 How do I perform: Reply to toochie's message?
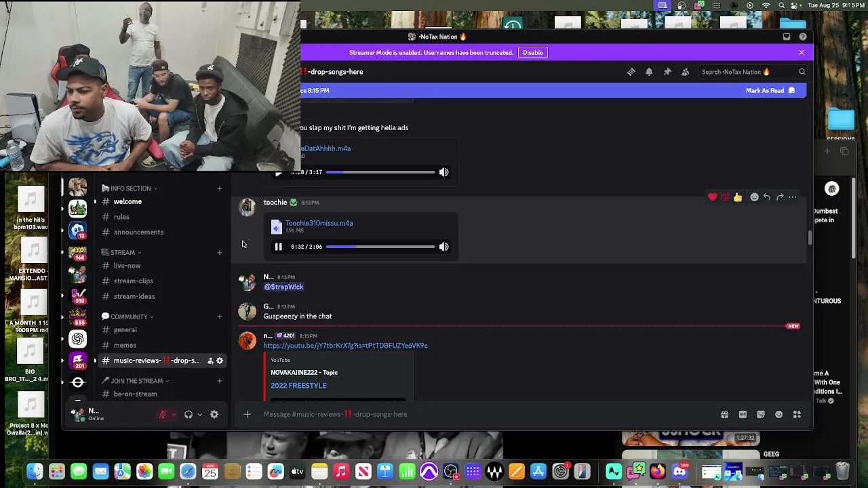[767, 197]
